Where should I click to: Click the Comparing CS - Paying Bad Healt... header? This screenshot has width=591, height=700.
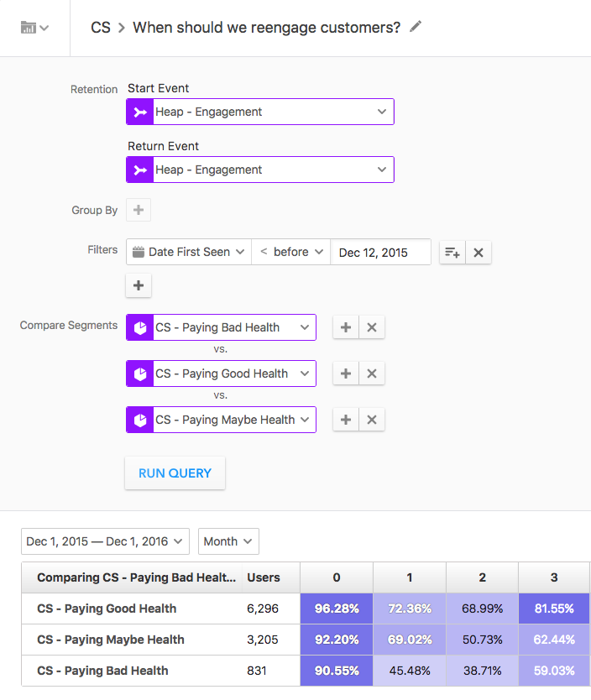coord(136,577)
